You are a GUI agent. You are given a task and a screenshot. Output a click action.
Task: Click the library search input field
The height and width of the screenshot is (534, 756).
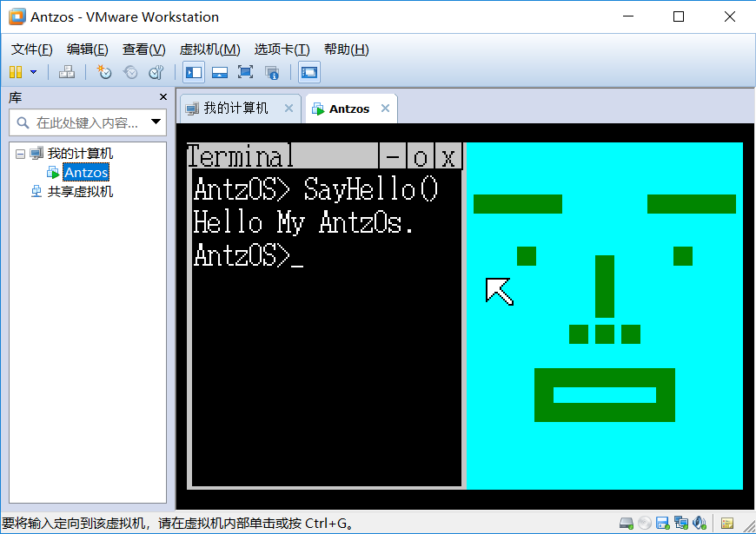coord(87,123)
